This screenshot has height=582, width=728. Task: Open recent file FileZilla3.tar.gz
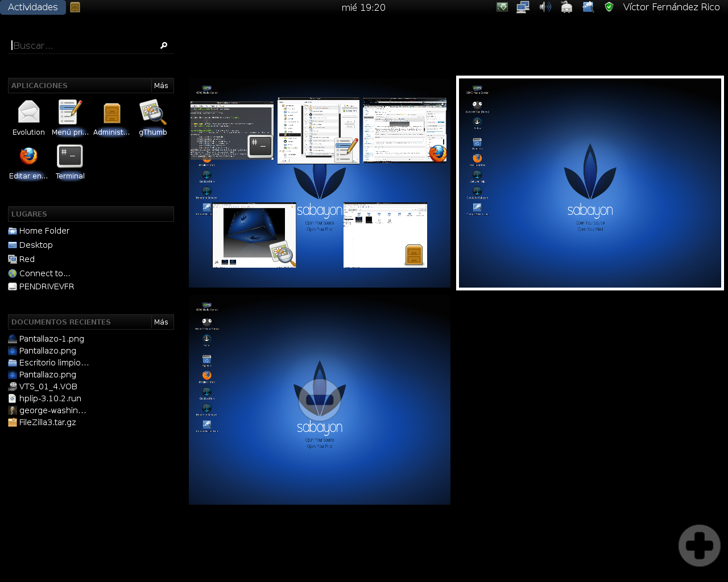42,422
